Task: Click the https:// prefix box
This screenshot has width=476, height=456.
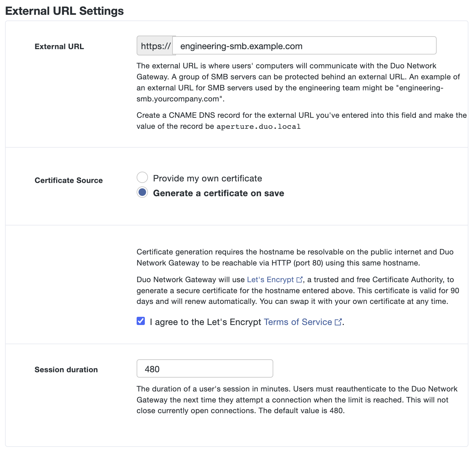Action: [x=155, y=46]
